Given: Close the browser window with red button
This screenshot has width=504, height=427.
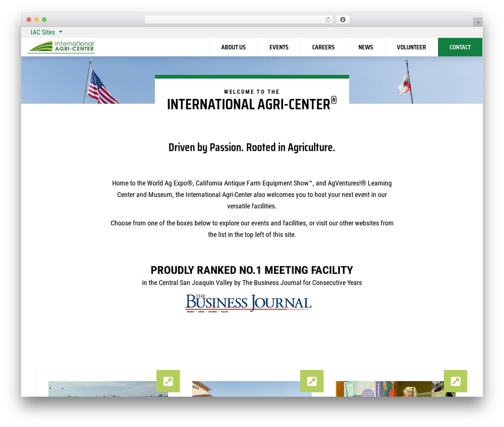Looking at the screenshot, I should (x=29, y=20).
